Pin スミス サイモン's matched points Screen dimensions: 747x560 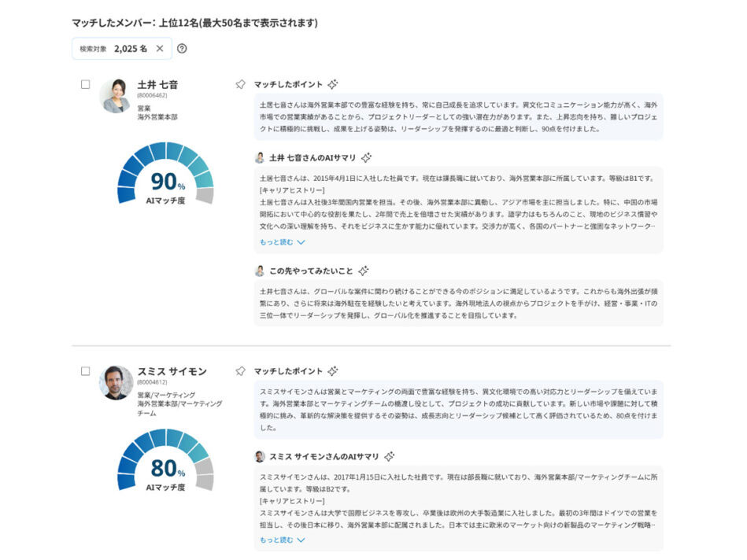point(241,370)
